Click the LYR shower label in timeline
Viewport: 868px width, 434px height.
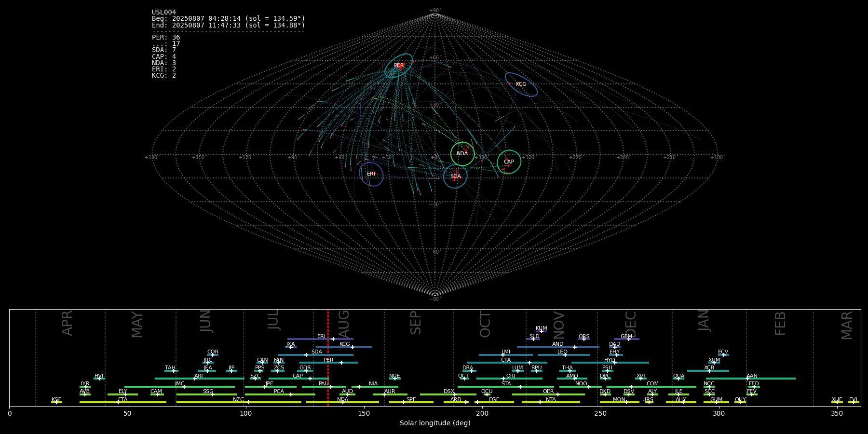[x=85, y=384]
